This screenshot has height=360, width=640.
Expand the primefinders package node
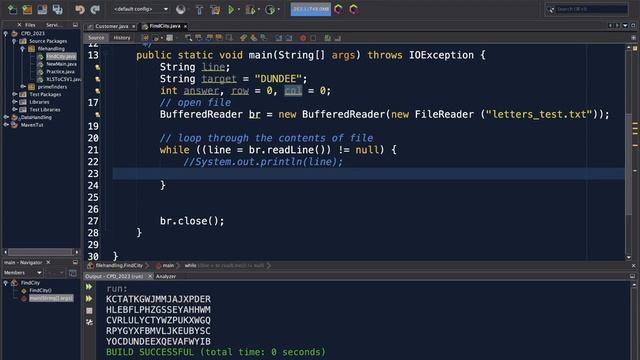[22, 87]
